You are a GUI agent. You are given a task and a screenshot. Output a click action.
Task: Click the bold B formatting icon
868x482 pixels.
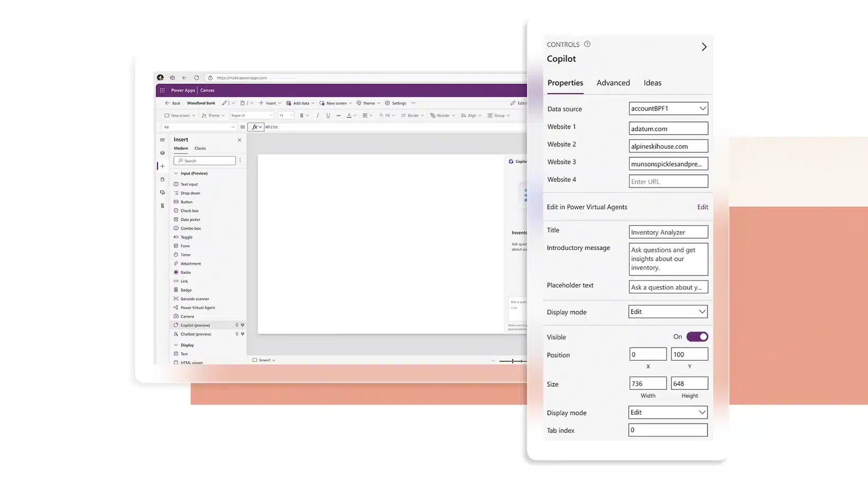302,115
